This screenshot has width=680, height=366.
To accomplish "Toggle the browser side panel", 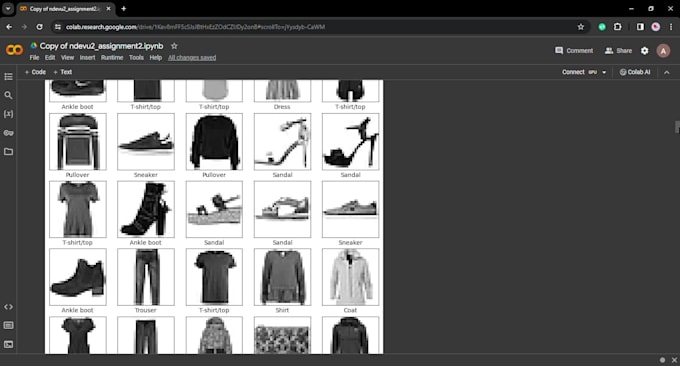I will [x=640, y=27].
